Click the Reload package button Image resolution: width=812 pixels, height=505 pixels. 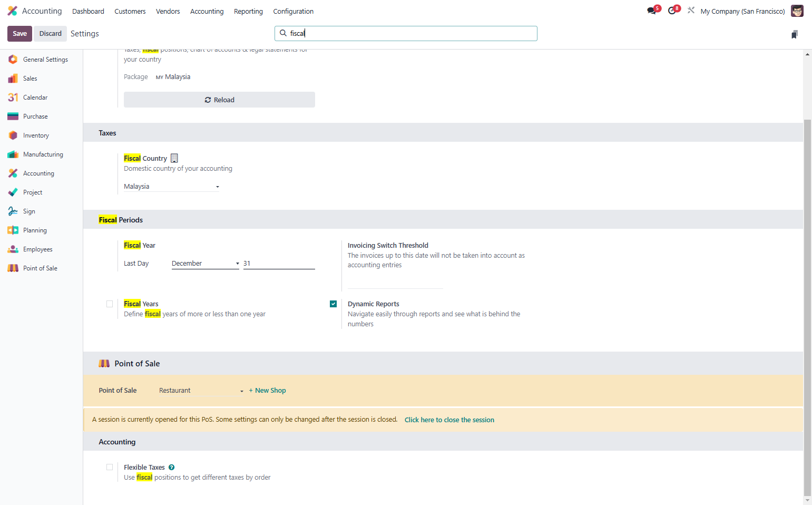219,100
